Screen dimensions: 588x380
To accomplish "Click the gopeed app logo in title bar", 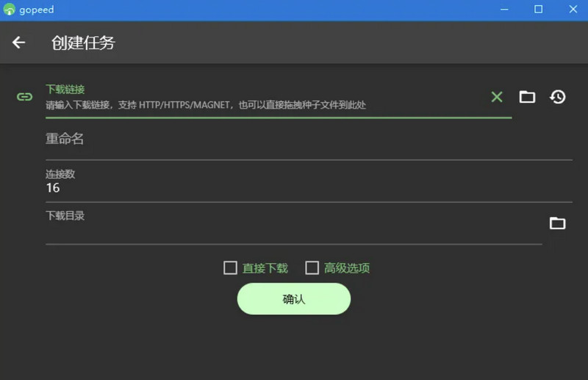I will (9, 10).
